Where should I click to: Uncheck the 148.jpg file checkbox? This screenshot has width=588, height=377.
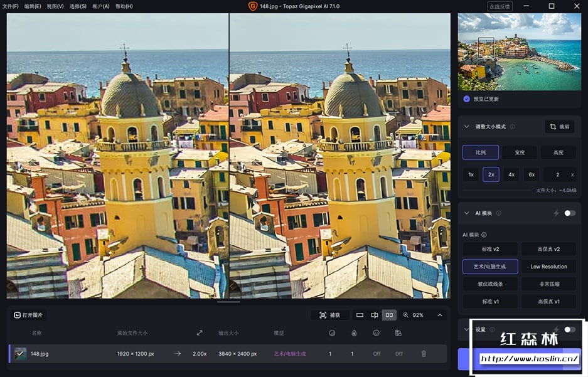tap(21, 354)
